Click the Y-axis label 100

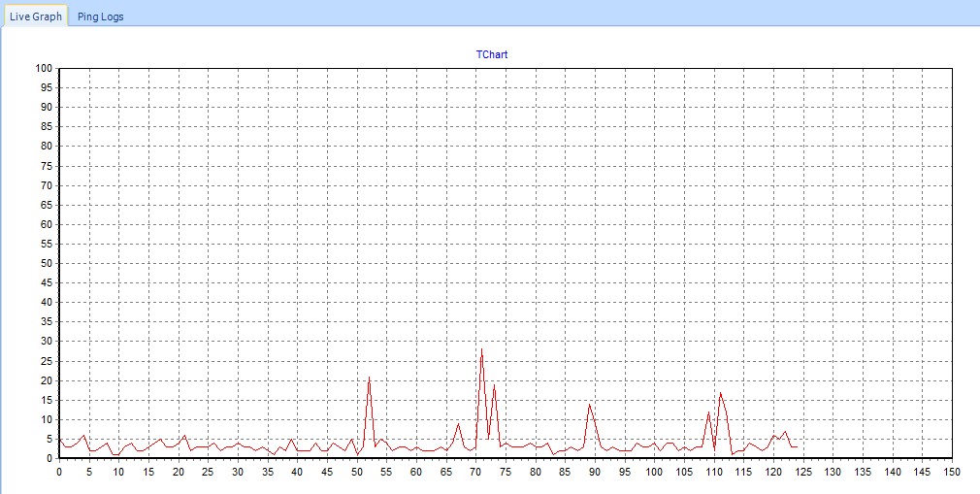click(x=45, y=68)
